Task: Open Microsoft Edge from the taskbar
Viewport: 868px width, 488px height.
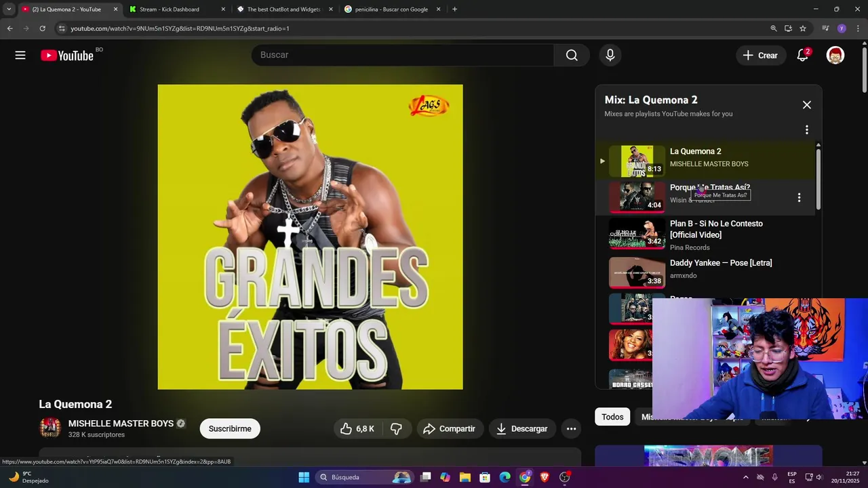Action: pyautogui.click(x=505, y=477)
